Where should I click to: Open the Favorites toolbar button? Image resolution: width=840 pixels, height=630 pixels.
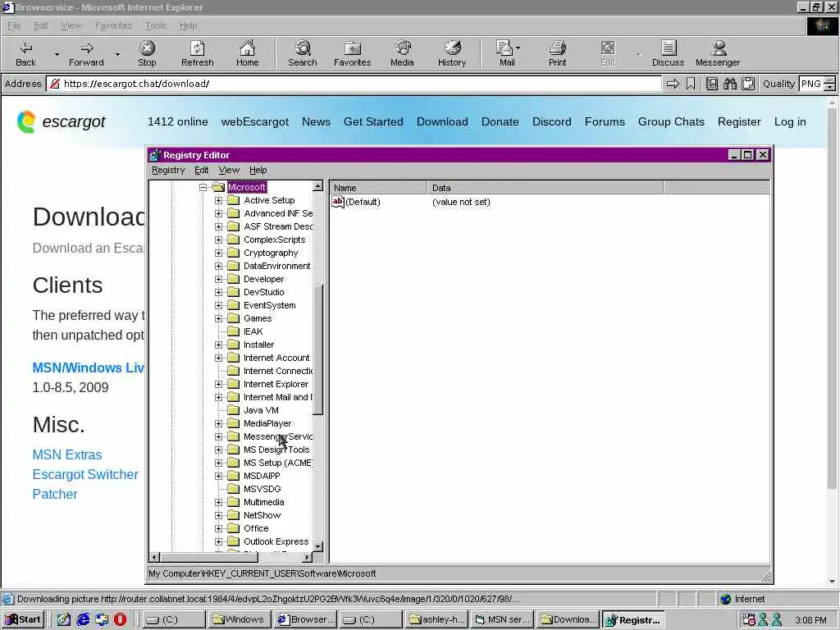tap(352, 53)
